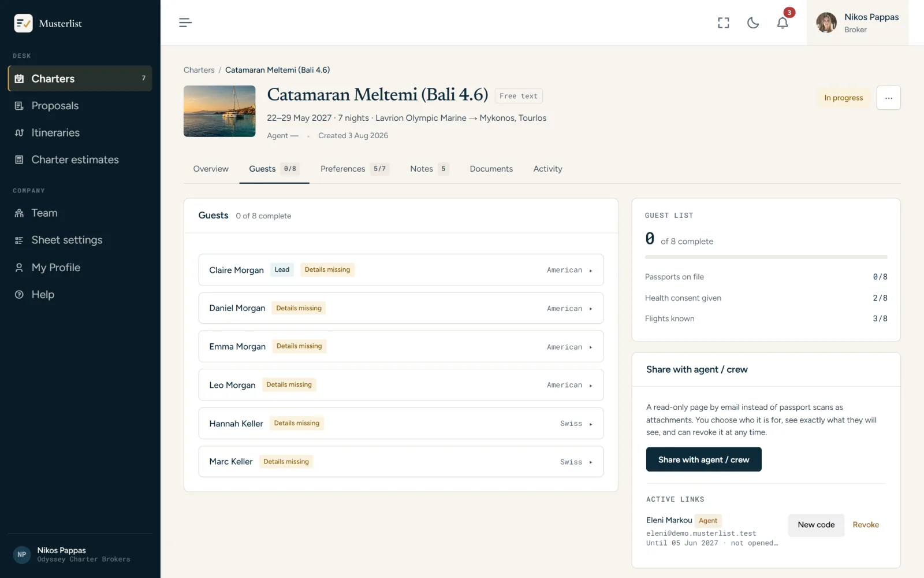Open the Overview tab

tap(211, 169)
